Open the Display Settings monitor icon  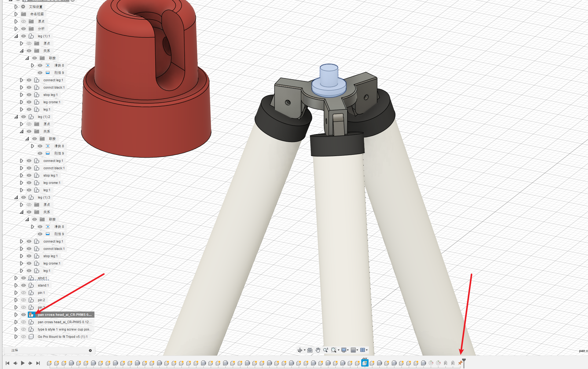[x=344, y=350]
